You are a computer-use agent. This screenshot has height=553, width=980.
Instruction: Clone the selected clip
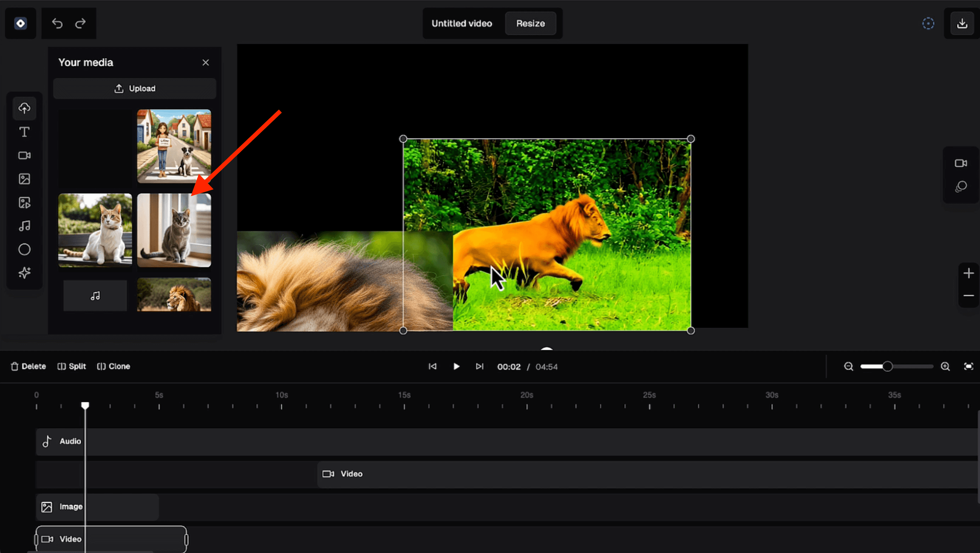(113, 366)
